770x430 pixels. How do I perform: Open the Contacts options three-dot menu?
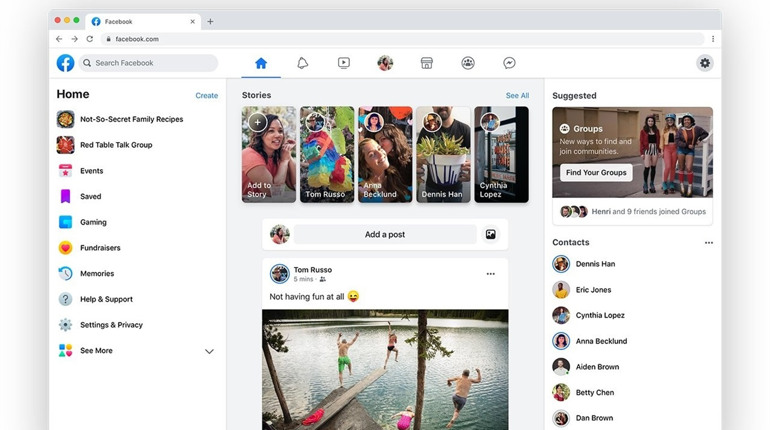[708, 243]
